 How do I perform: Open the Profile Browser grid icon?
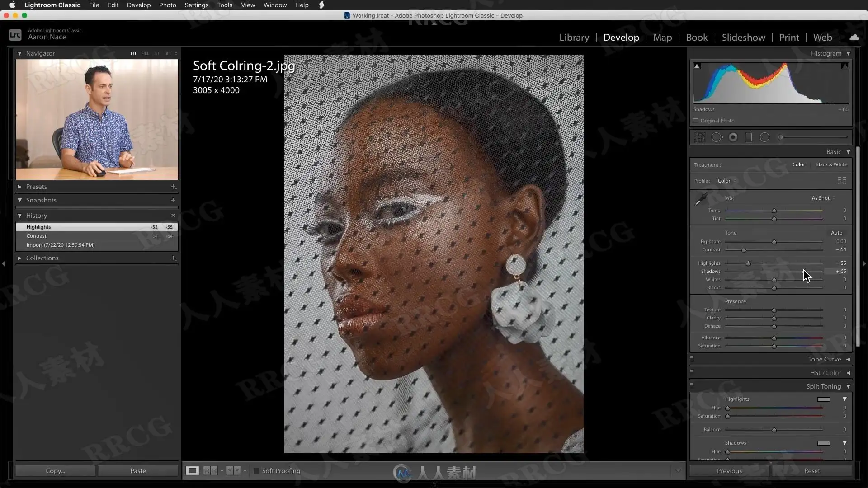coord(842,181)
